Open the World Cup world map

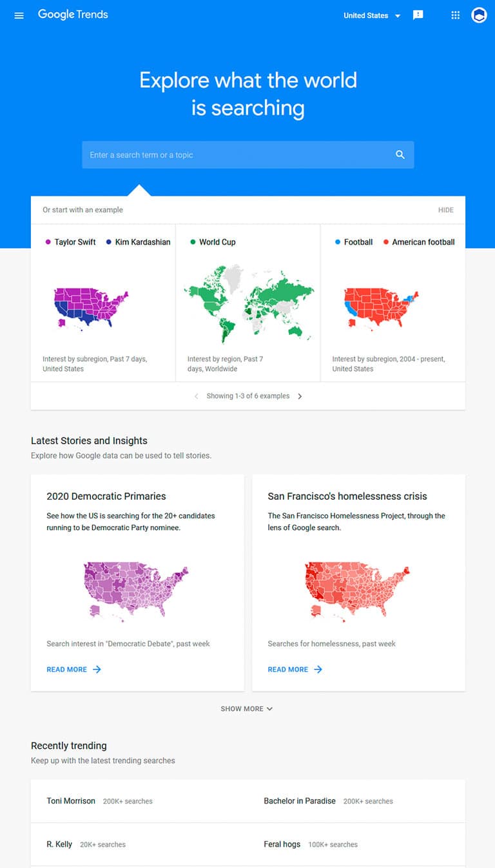pos(248,303)
